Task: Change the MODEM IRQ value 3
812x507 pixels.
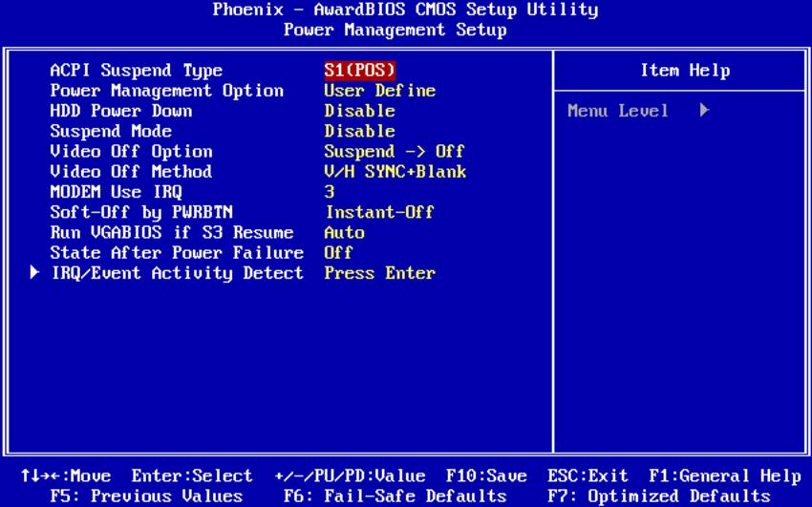Action: (x=330, y=192)
